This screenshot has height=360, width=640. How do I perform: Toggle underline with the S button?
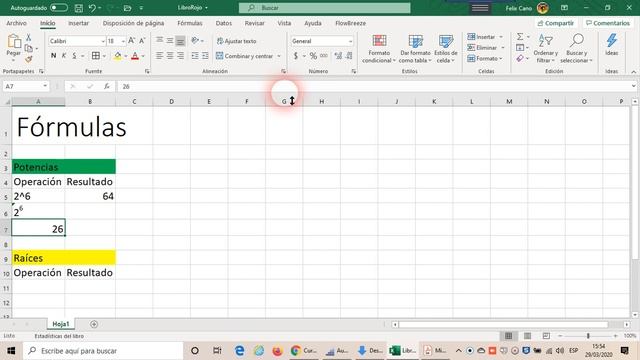click(74, 56)
